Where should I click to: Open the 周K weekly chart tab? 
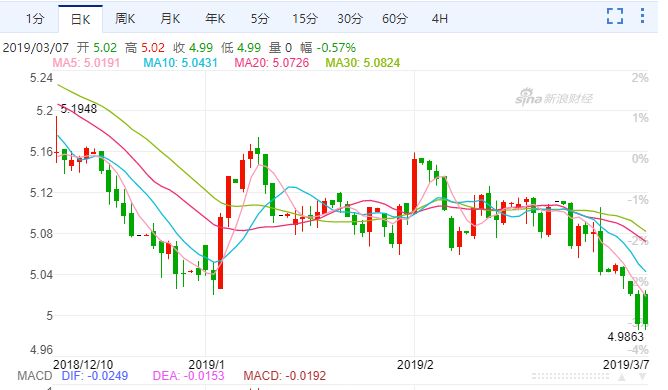point(125,19)
